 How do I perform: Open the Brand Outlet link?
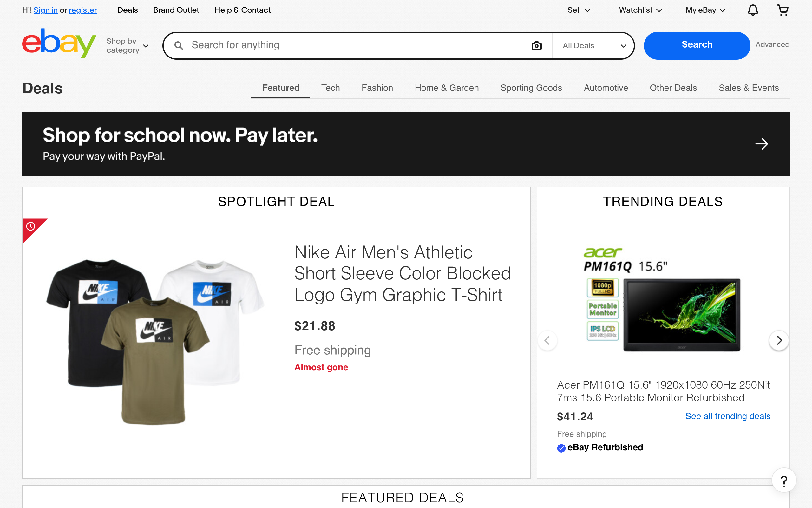(176, 10)
